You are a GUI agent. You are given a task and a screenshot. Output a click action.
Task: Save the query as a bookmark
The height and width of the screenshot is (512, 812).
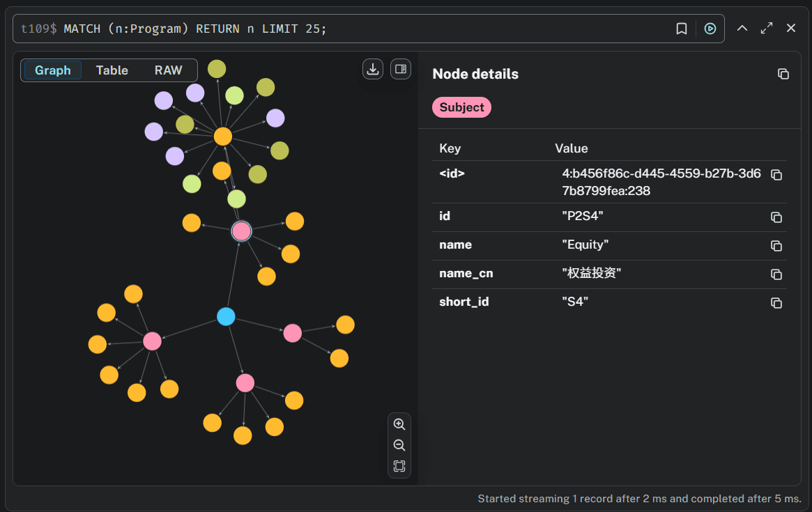point(682,28)
